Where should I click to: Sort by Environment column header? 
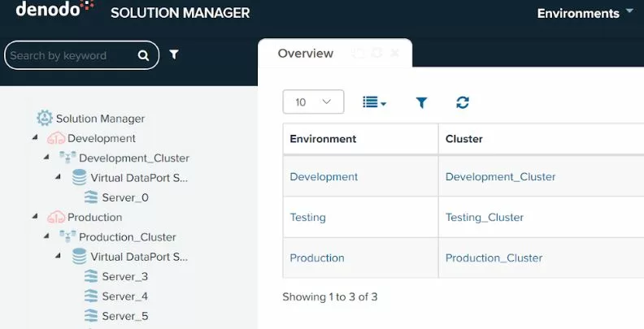coord(323,139)
